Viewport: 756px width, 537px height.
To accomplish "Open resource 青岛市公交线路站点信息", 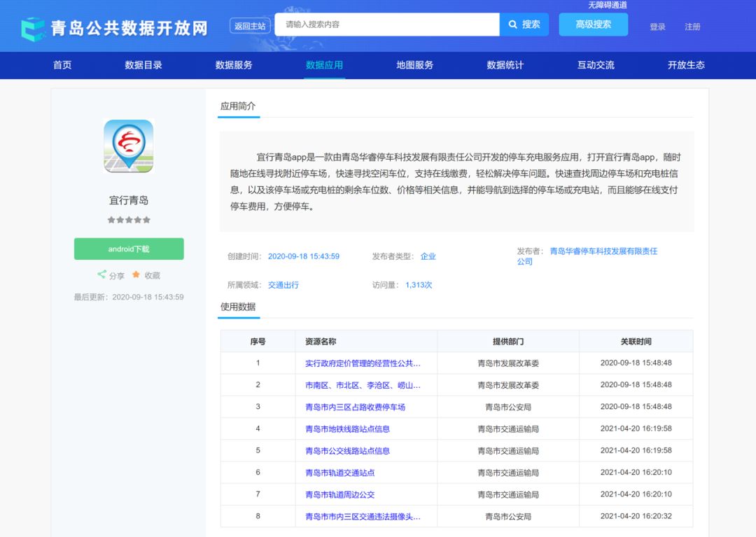I will coord(348,451).
